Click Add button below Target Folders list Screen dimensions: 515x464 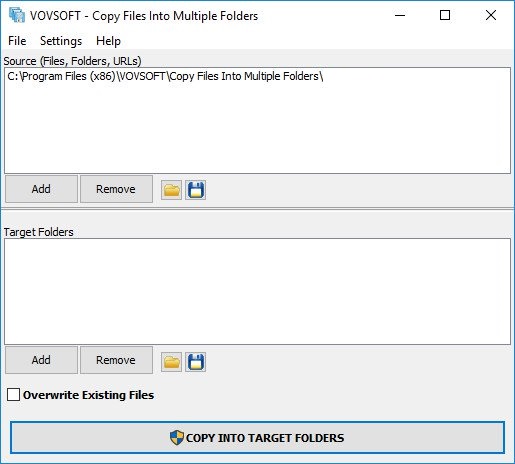(x=41, y=360)
